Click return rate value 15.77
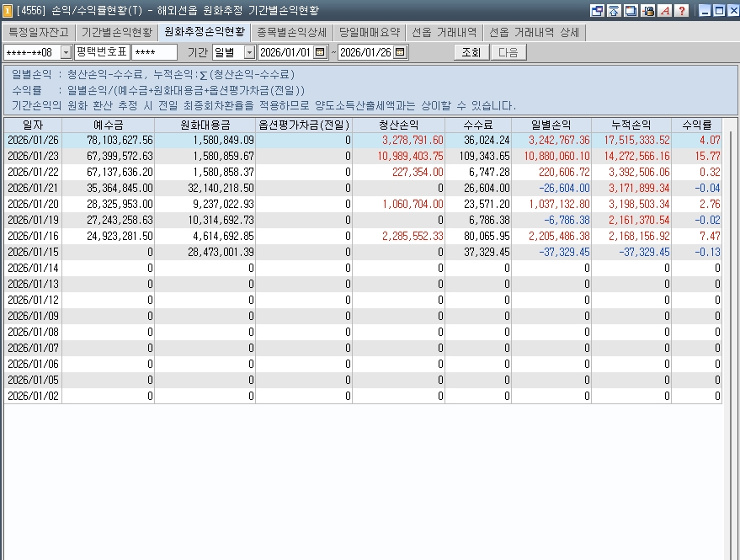The height and width of the screenshot is (560, 740). (707, 157)
